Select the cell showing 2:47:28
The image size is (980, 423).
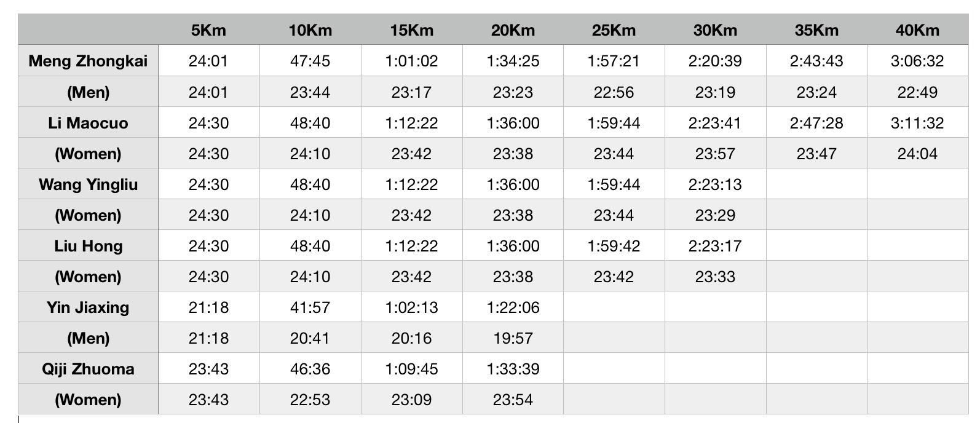pos(816,122)
